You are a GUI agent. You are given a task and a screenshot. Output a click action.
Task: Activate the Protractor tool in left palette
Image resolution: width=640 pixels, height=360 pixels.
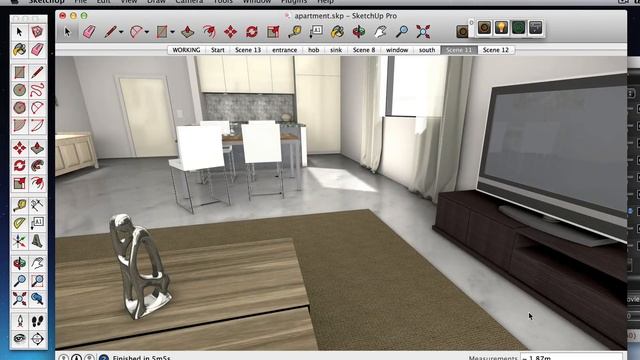[x=19, y=223]
